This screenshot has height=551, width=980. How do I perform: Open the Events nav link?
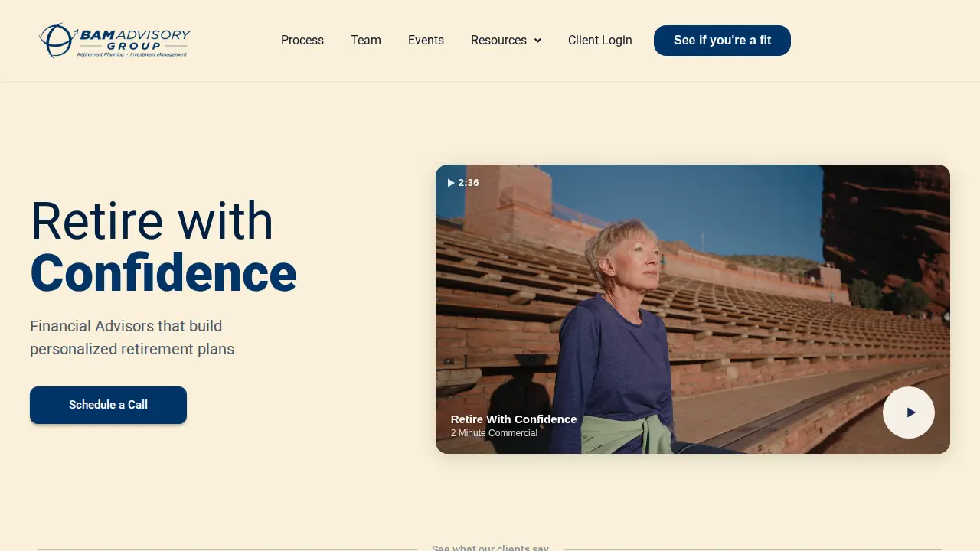tap(426, 41)
